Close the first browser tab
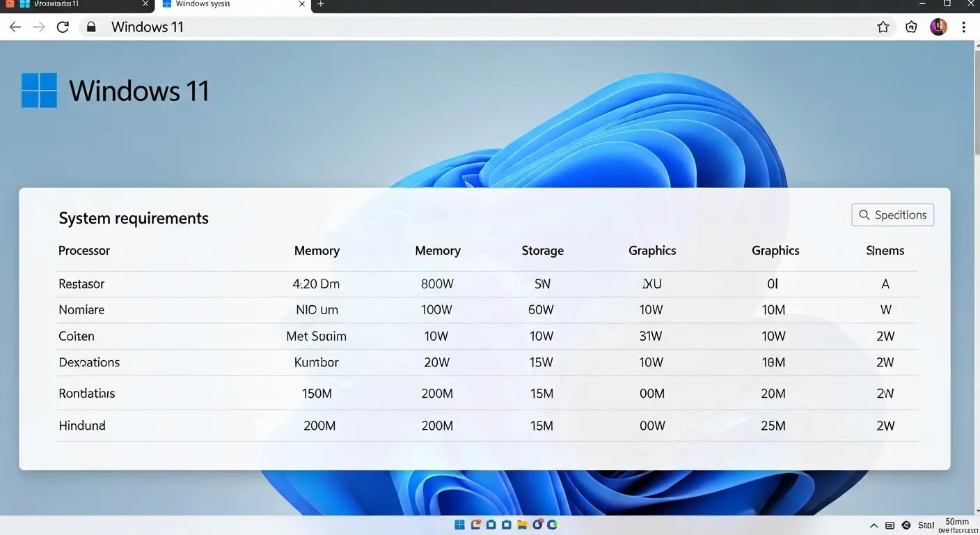The image size is (980, 535). click(145, 4)
